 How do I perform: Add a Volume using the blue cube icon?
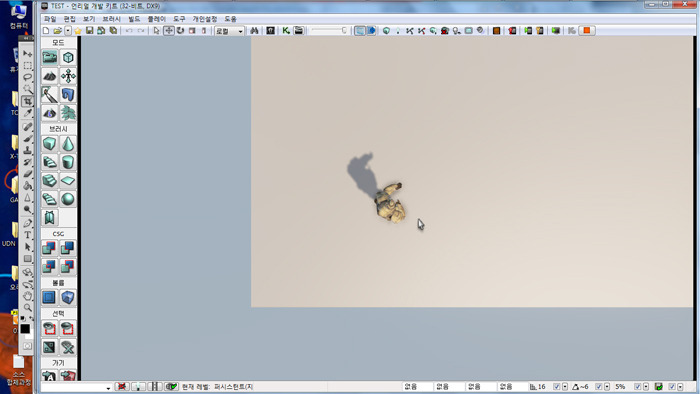(68, 297)
